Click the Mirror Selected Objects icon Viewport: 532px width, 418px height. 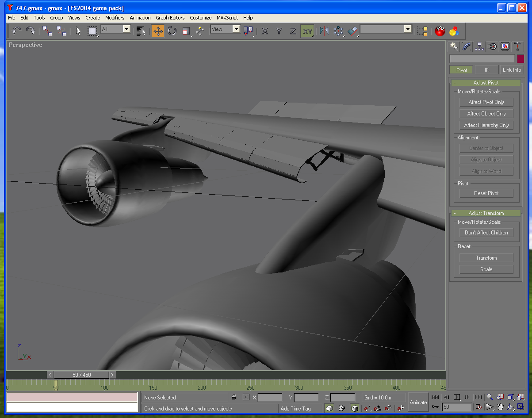click(324, 31)
